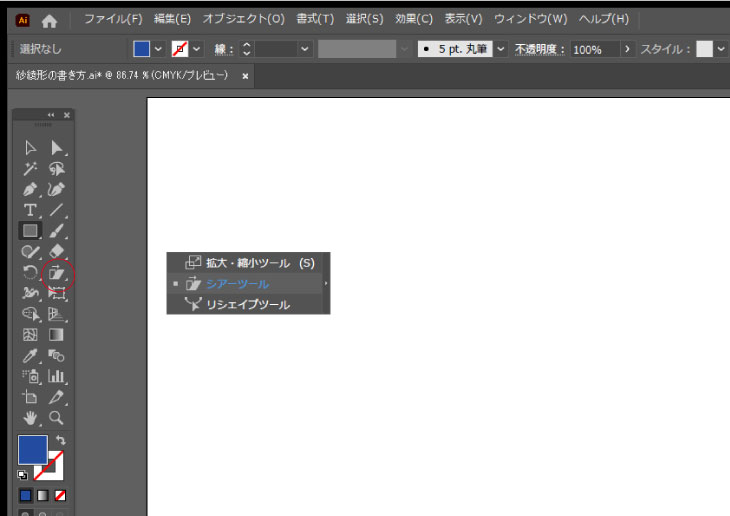Select the Eyedropper tool

coord(31,355)
